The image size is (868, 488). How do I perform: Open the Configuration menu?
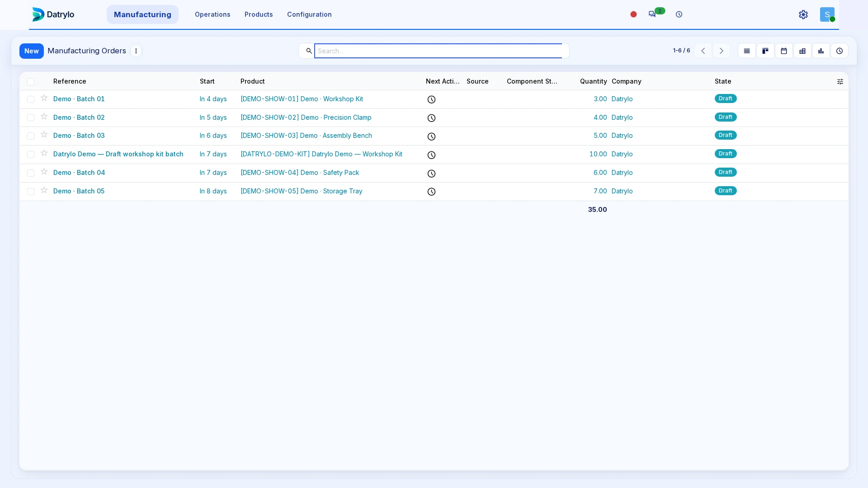point(309,14)
